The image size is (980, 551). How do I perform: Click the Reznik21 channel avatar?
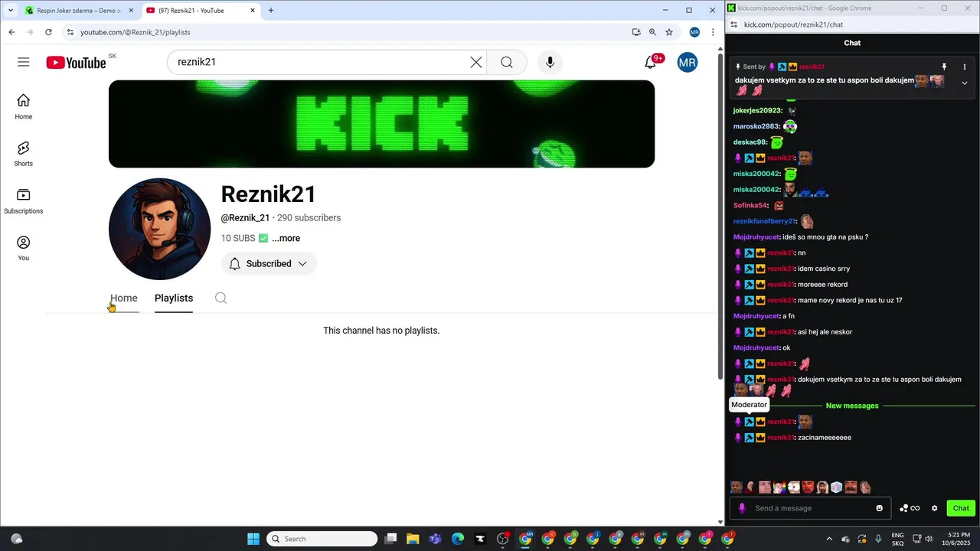160,229
